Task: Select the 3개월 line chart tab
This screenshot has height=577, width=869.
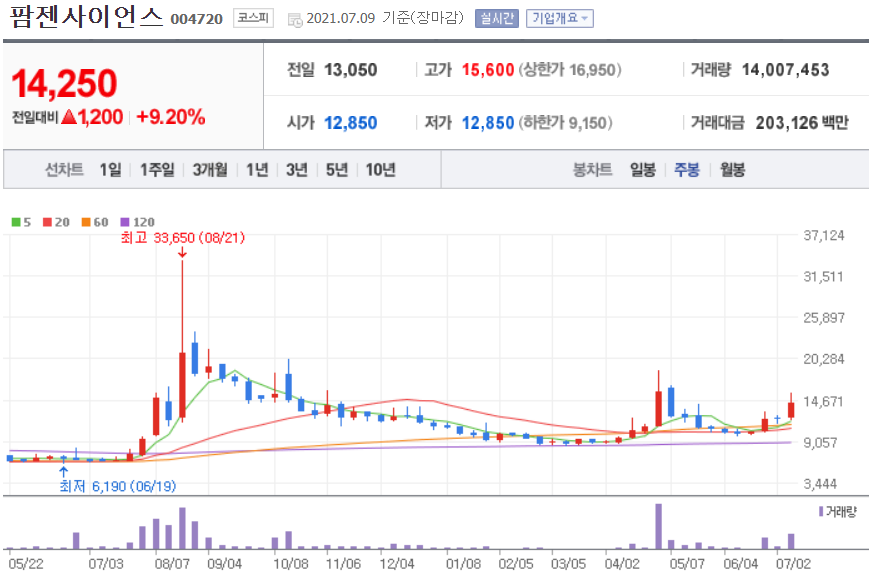Action: [209, 170]
